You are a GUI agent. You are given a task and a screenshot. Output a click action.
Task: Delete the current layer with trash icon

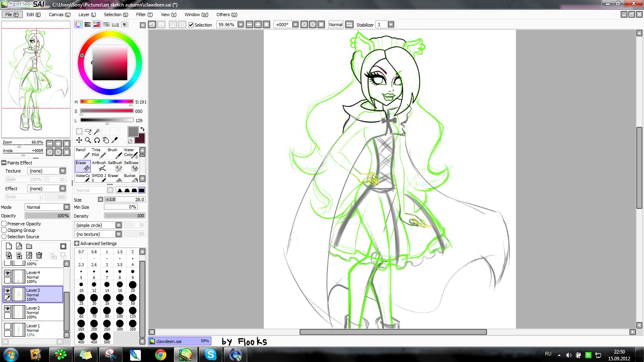click(x=39, y=255)
